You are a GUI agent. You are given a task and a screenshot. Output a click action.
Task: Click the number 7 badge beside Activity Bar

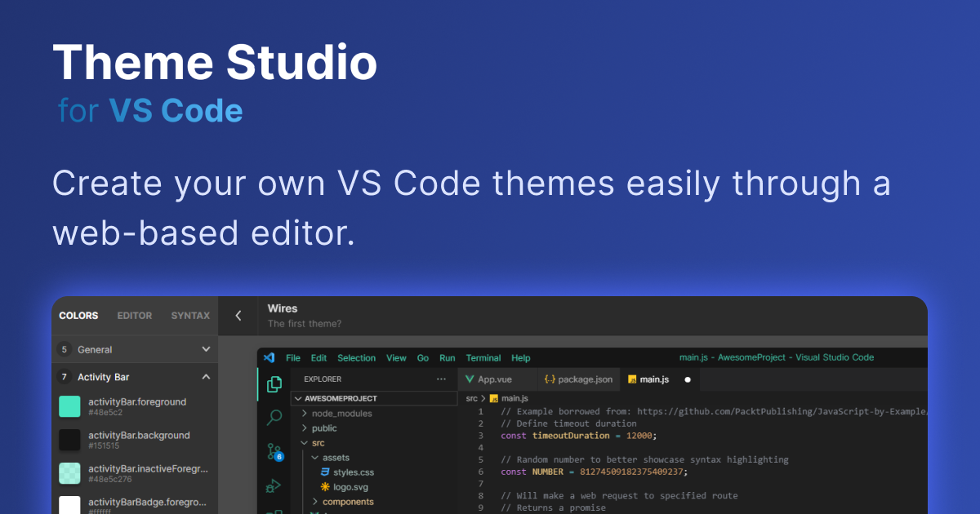coord(65,377)
